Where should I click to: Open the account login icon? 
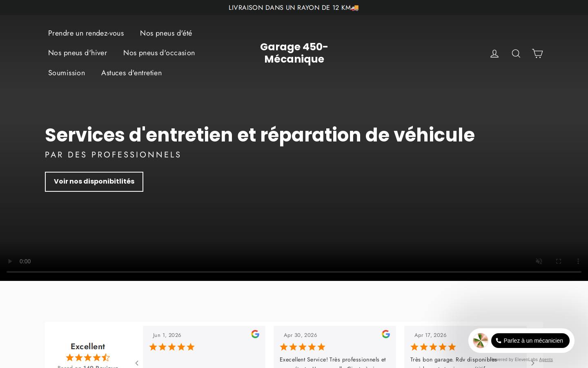(x=494, y=54)
